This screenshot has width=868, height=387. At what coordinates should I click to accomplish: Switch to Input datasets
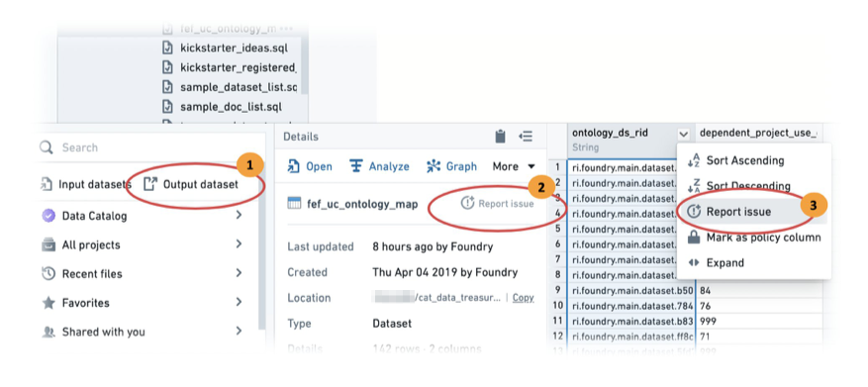coord(86,184)
